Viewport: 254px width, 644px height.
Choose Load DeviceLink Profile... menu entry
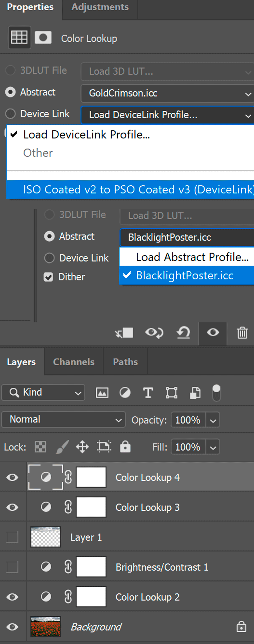(130, 135)
